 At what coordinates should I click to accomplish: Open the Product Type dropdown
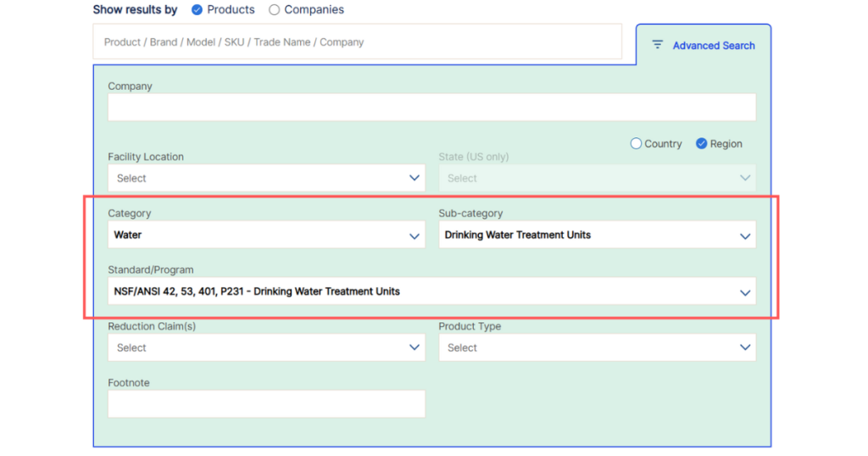click(597, 348)
